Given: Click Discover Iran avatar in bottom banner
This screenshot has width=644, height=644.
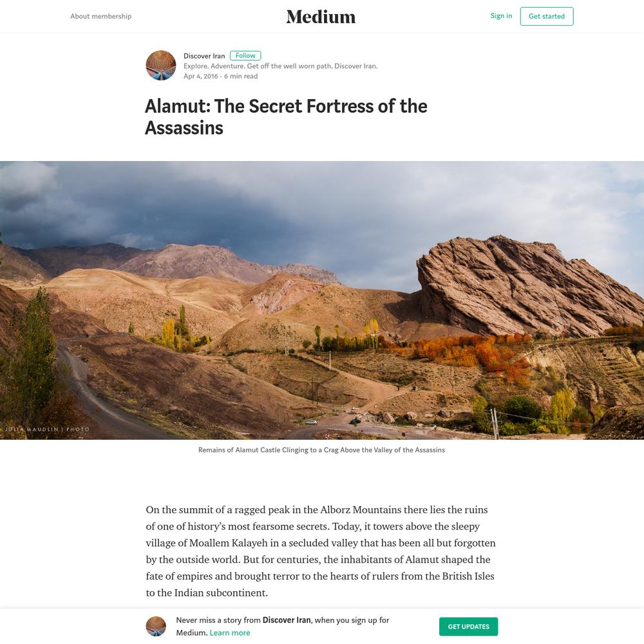Looking at the screenshot, I should click(x=156, y=627).
